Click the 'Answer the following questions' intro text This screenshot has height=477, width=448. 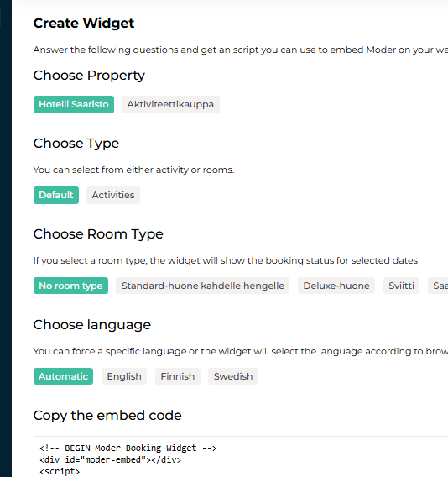(241, 50)
